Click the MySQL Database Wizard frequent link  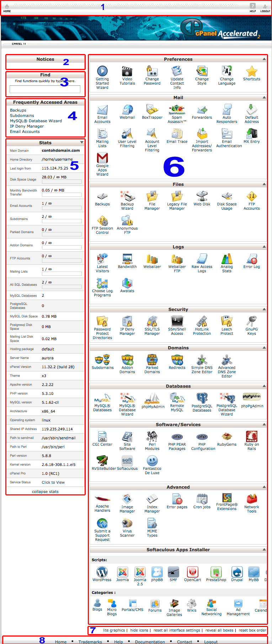click(36, 121)
